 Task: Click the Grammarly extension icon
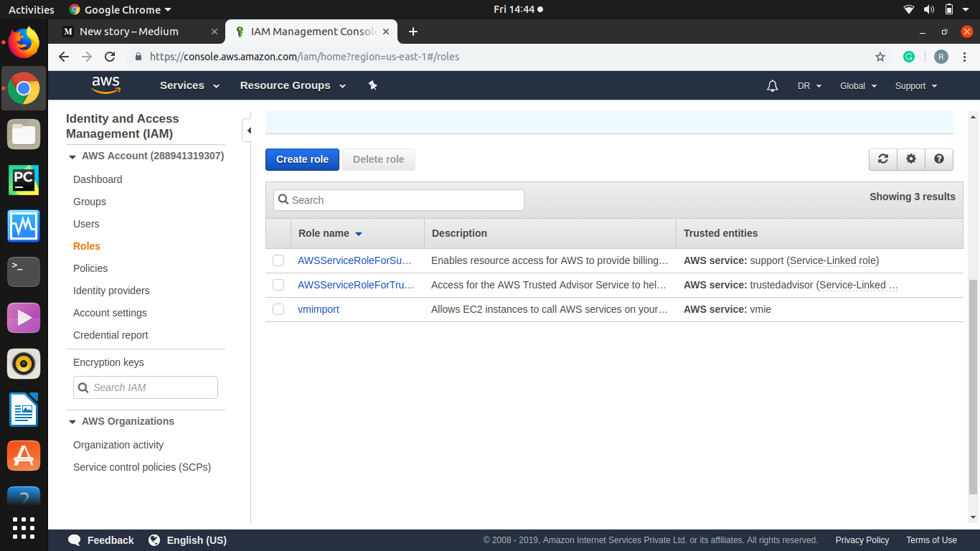909,57
